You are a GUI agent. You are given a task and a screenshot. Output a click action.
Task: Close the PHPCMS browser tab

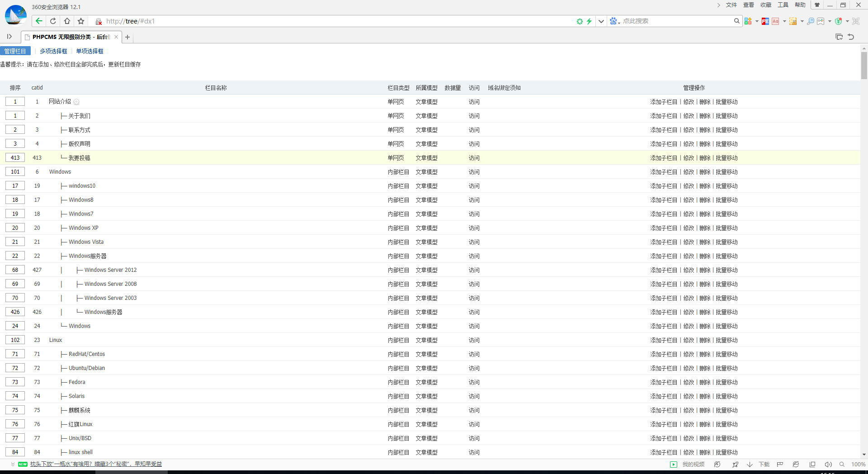pos(116,37)
